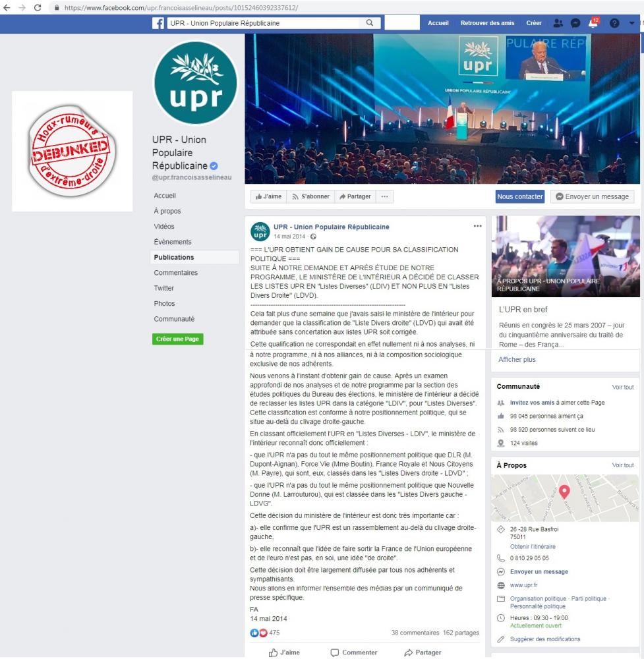Open the Messenger icon in the top bar
The image size is (644, 659).
tap(575, 23)
